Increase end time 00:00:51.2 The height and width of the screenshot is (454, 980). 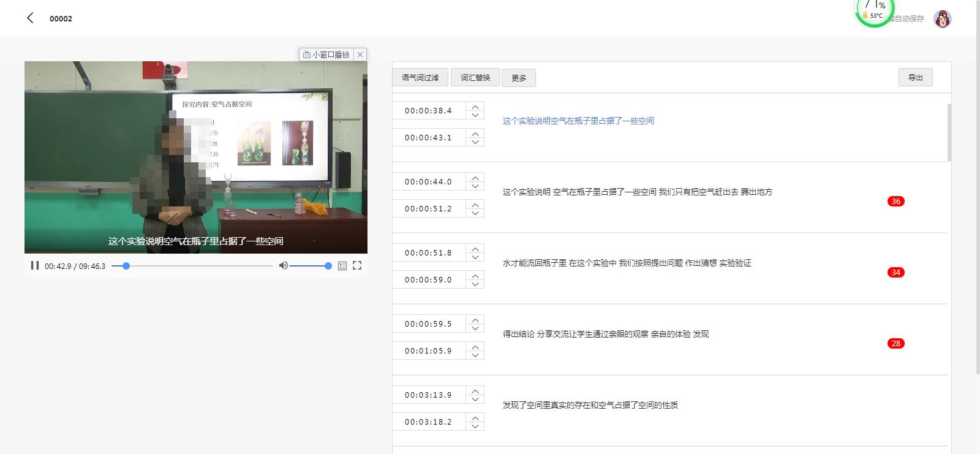coord(475,204)
